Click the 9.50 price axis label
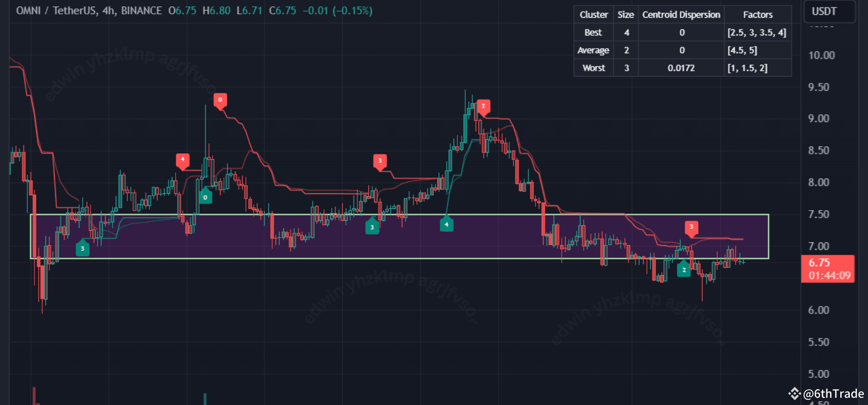 pyautogui.click(x=818, y=87)
